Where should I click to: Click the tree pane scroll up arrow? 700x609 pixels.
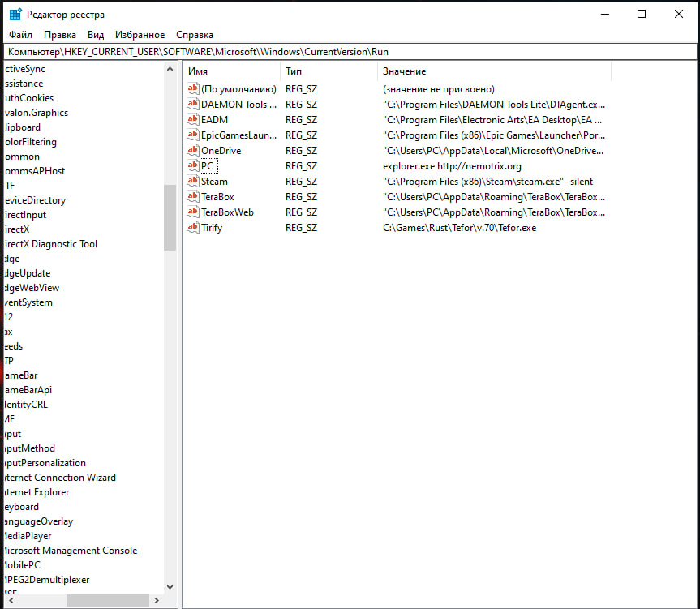click(x=170, y=69)
